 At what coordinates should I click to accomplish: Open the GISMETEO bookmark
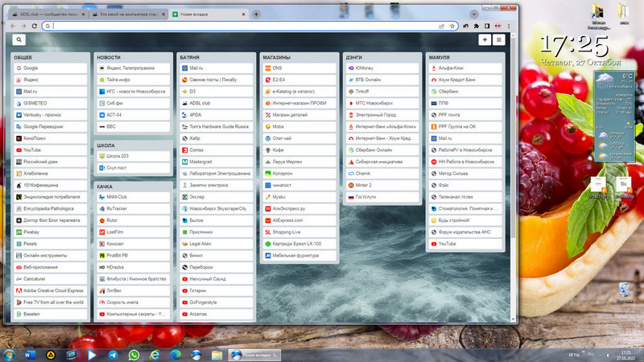tap(51, 103)
